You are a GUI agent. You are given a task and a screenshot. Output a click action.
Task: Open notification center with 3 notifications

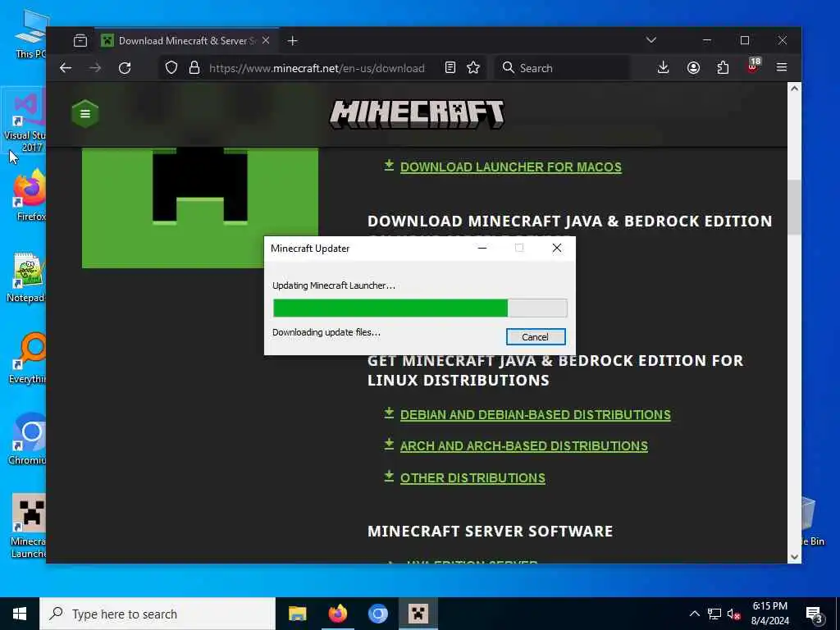pyautogui.click(x=815, y=614)
